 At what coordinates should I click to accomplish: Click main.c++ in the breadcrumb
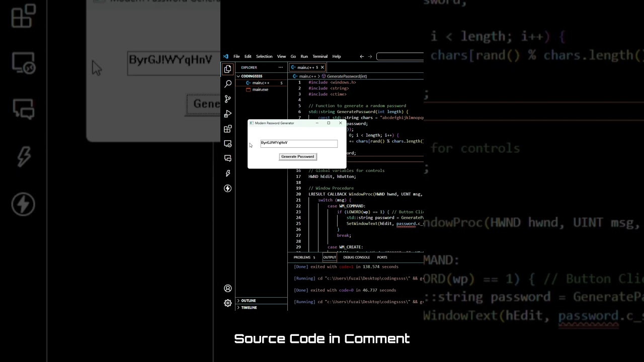pyautogui.click(x=307, y=76)
